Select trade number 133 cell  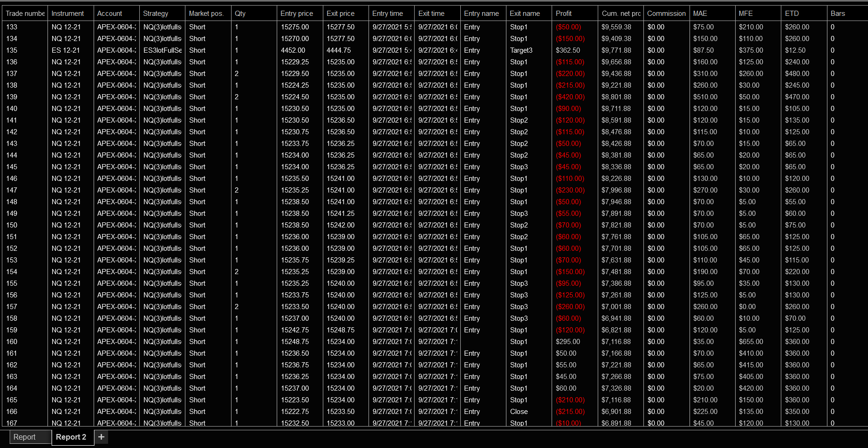[x=12, y=27]
